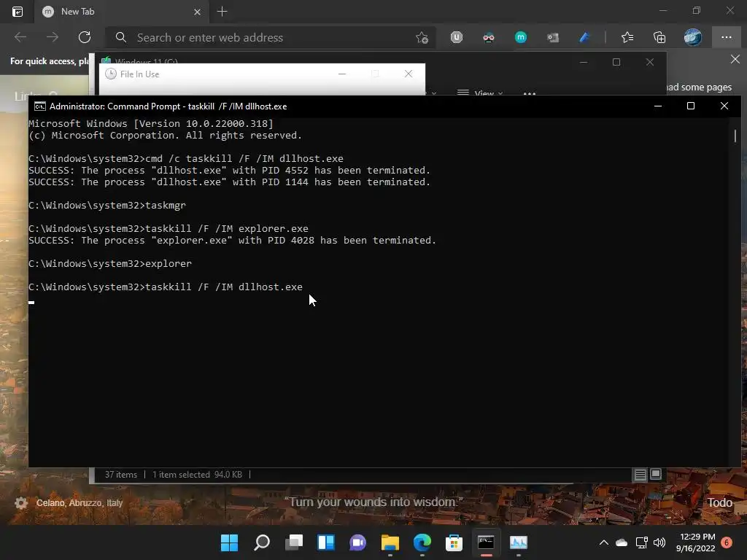Open the OneDrive tray icon
This screenshot has height=560, width=747.
point(622,542)
